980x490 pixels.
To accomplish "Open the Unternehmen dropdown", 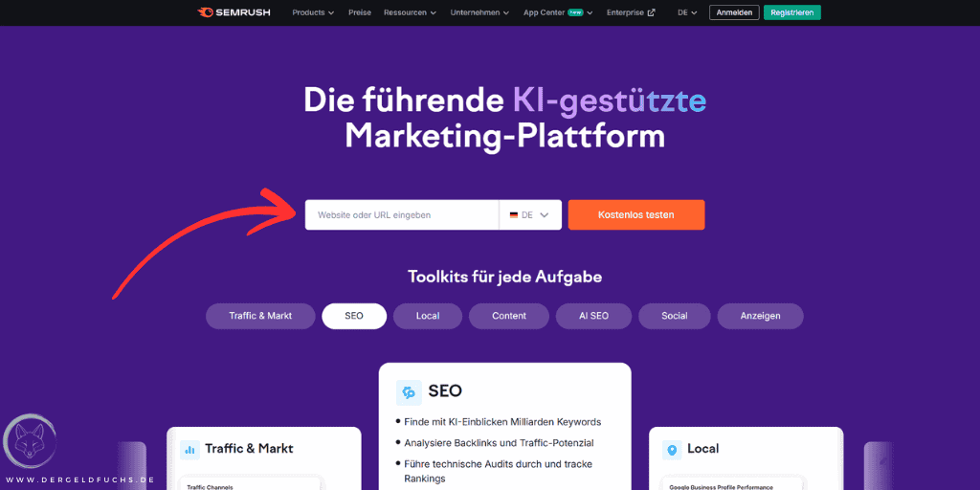I will tap(479, 12).
